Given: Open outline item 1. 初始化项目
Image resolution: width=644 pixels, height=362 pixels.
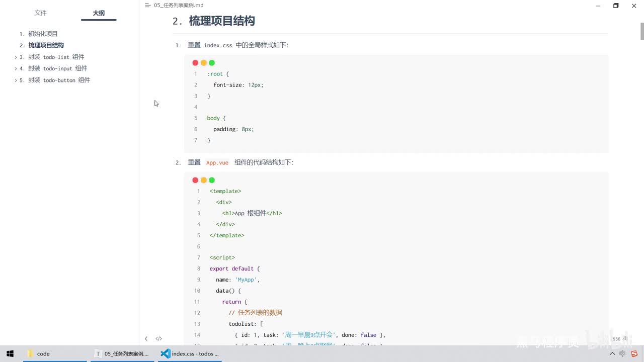Looking at the screenshot, I should [43, 34].
